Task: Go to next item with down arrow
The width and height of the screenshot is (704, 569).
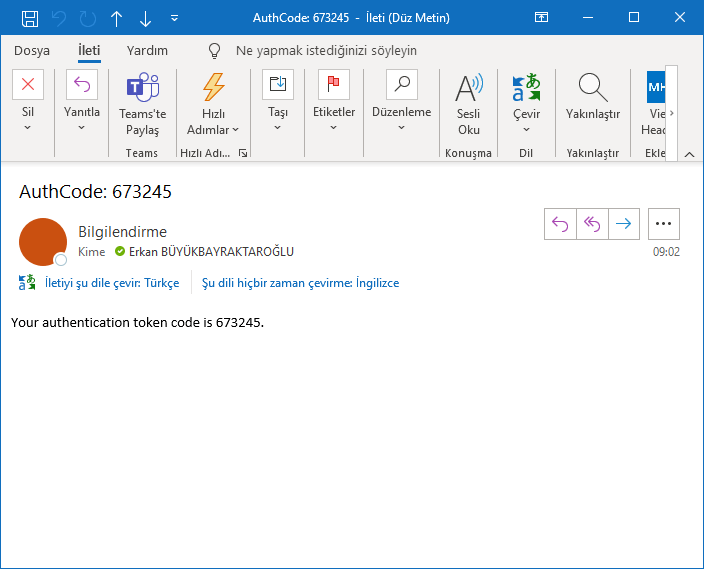Action: [146, 18]
